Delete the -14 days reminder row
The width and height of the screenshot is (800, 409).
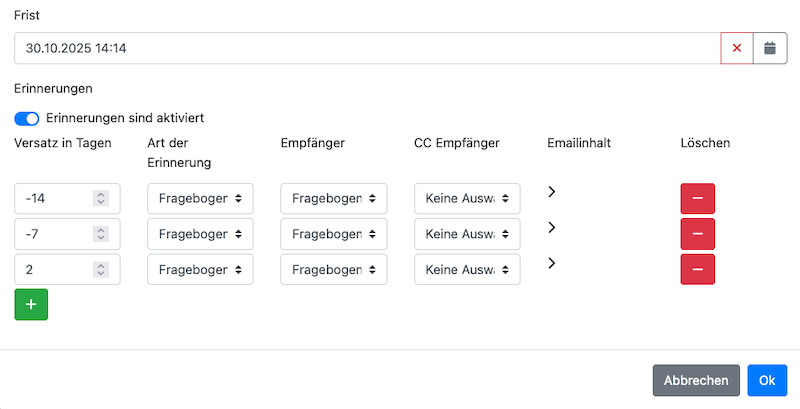[697, 198]
